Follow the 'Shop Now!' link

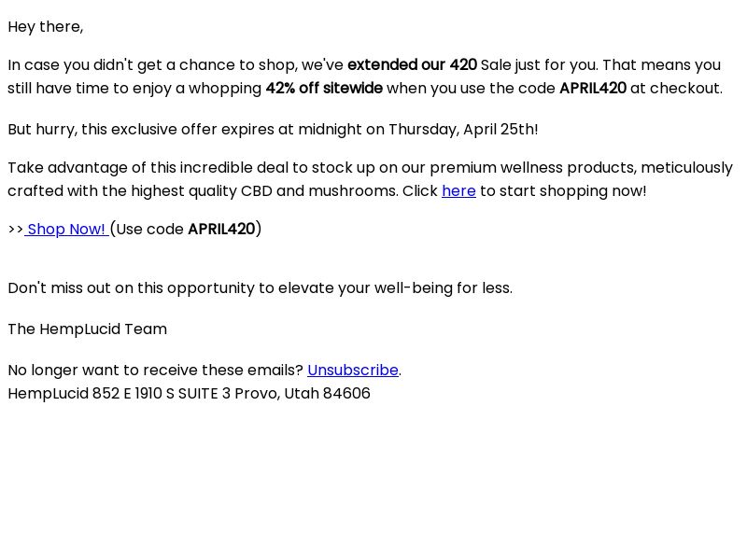(x=66, y=229)
